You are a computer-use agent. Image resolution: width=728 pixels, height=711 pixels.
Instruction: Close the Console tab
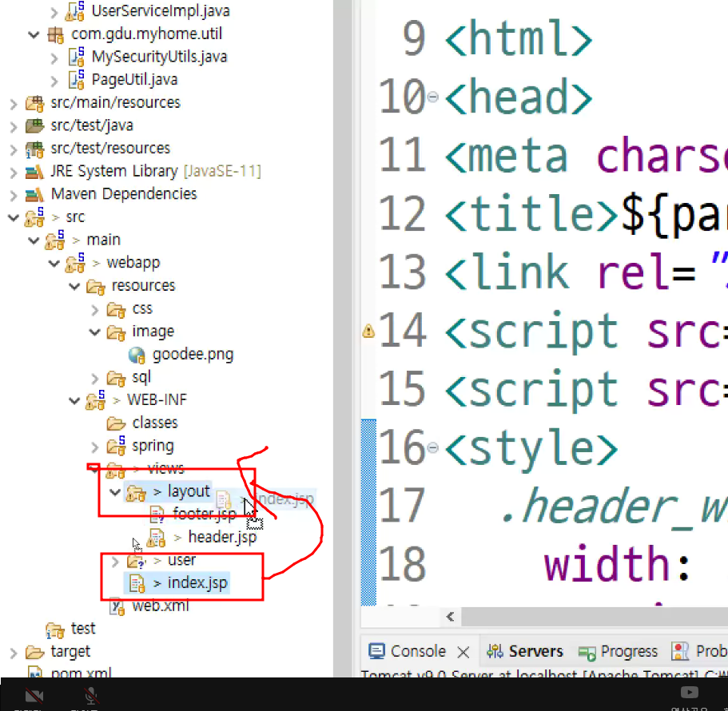coord(463,653)
